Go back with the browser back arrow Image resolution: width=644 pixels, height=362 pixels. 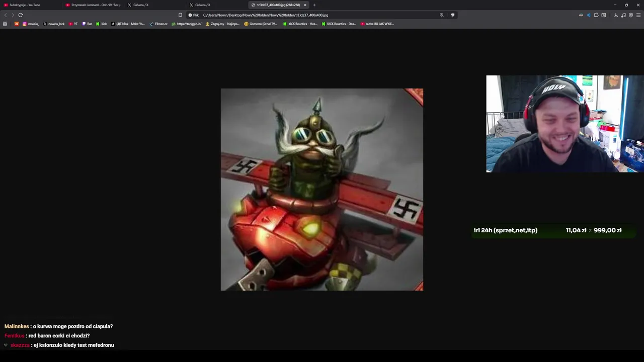[6, 15]
